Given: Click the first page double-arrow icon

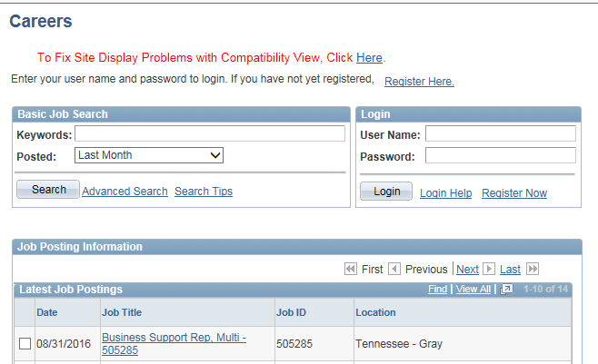Looking at the screenshot, I should coord(350,269).
